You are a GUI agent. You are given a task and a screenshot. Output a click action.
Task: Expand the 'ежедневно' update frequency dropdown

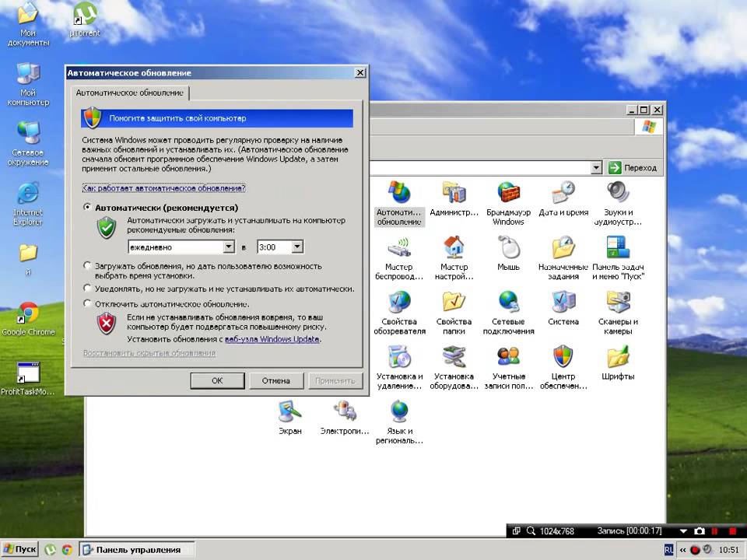(229, 247)
